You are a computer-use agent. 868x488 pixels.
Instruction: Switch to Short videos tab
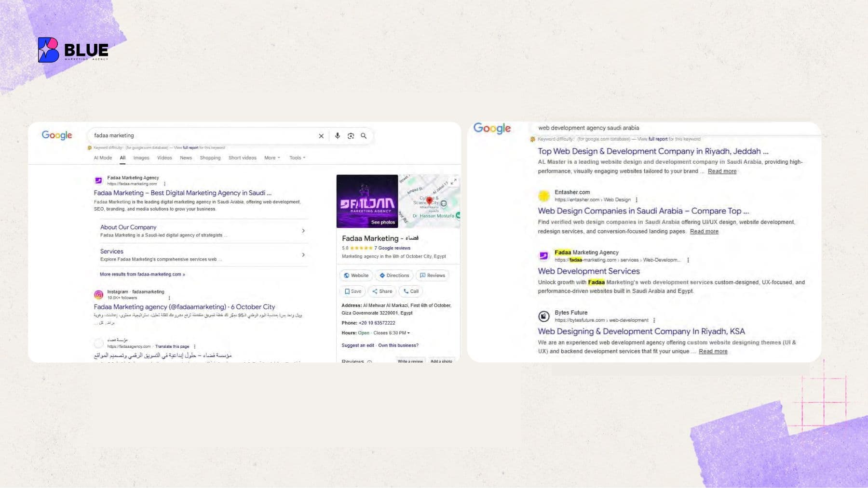[243, 158]
